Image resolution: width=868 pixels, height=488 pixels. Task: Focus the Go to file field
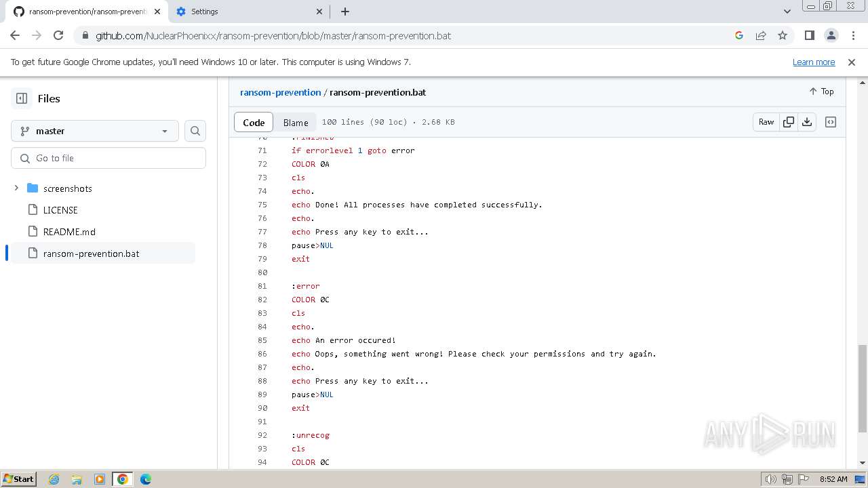pos(108,158)
